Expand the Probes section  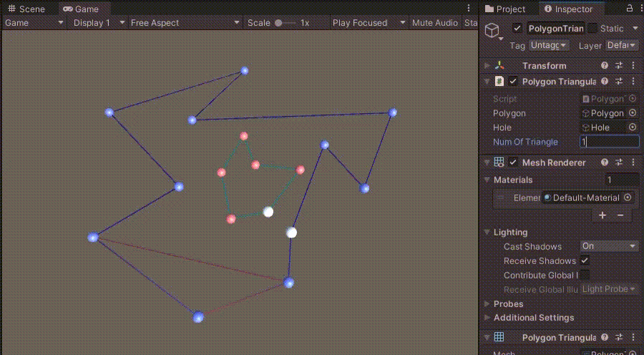point(487,304)
